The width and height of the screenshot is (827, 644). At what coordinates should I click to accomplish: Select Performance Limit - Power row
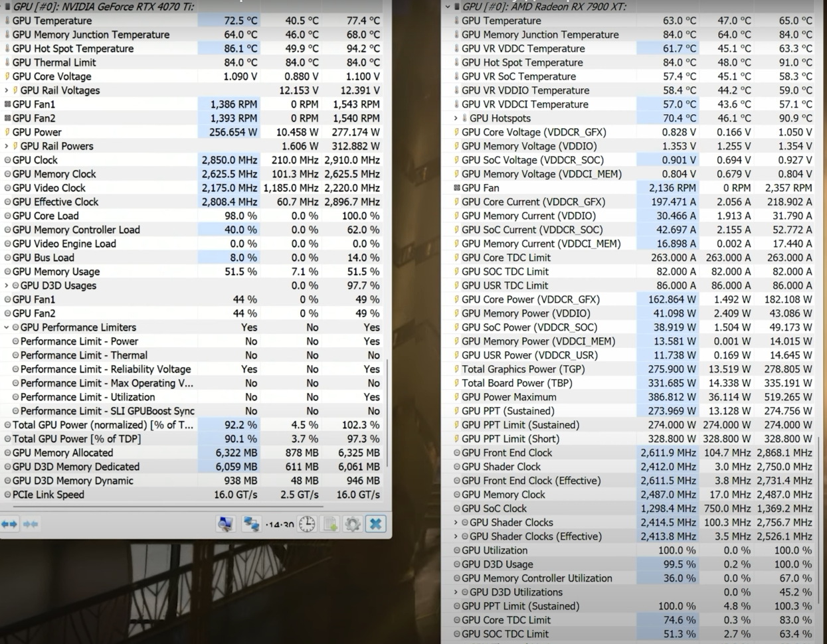pyautogui.click(x=193, y=341)
